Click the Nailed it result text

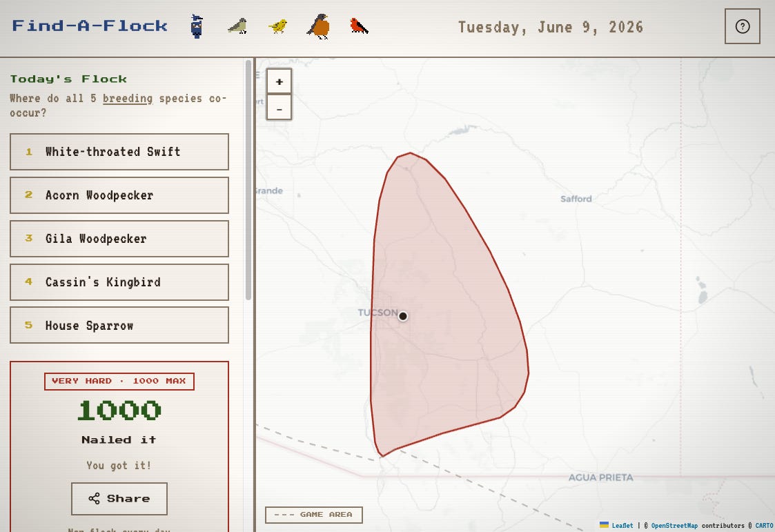click(119, 440)
